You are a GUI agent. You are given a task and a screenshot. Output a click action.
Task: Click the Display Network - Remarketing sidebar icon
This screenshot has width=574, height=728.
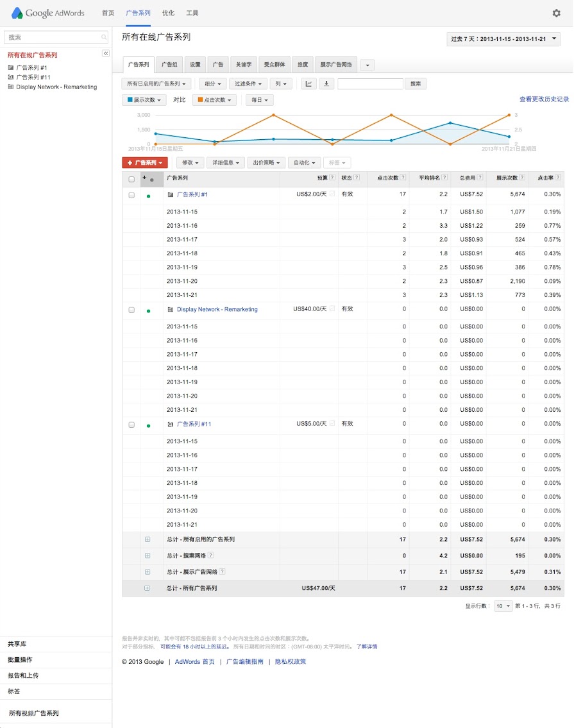[11, 87]
